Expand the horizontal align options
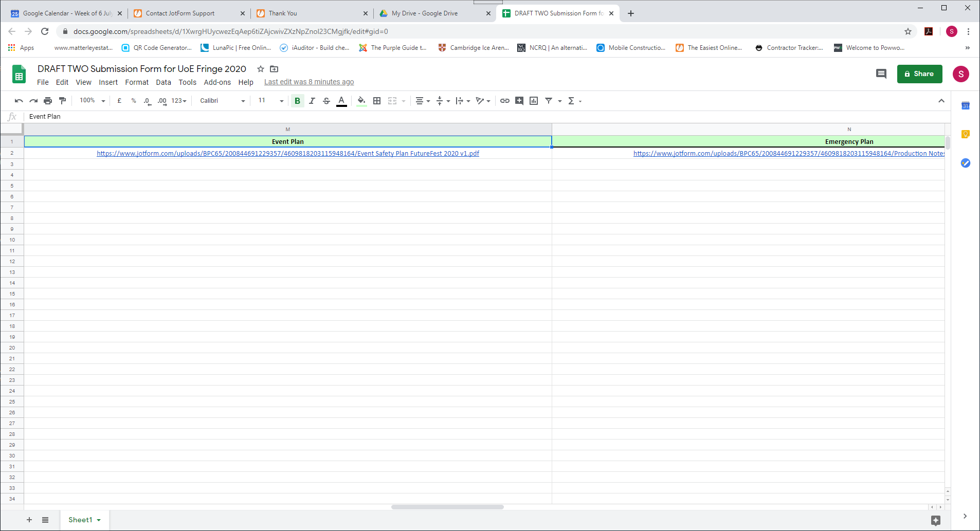 (428, 101)
